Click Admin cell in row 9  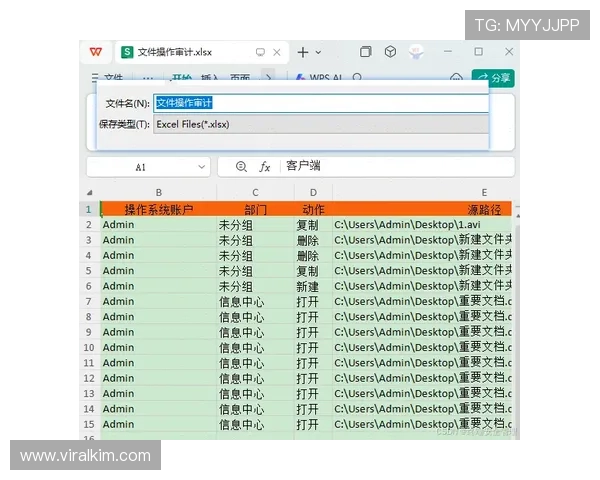pos(158,332)
